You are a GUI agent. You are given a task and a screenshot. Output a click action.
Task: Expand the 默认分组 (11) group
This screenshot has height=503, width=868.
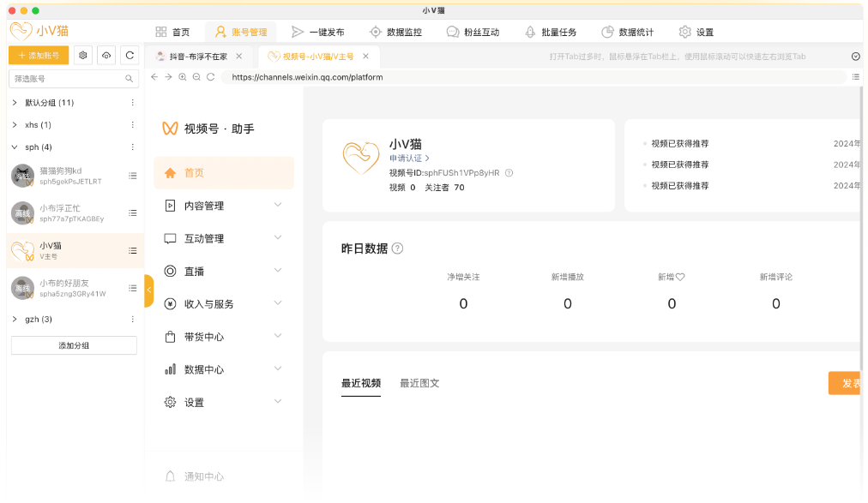point(15,102)
